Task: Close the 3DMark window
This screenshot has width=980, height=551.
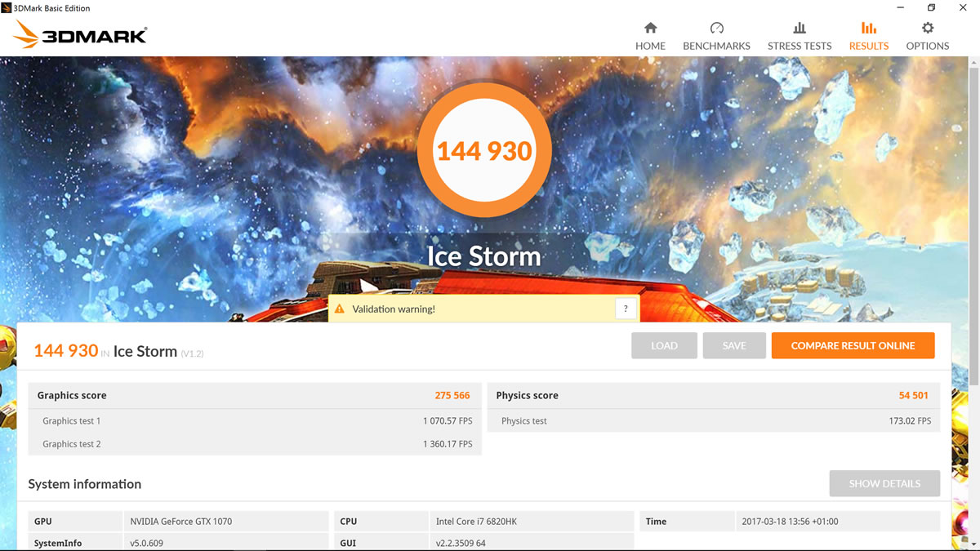Action: (963, 7)
